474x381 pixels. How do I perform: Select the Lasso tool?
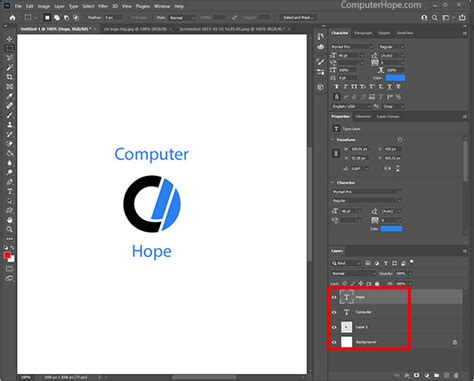pyautogui.click(x=9, y=58)
